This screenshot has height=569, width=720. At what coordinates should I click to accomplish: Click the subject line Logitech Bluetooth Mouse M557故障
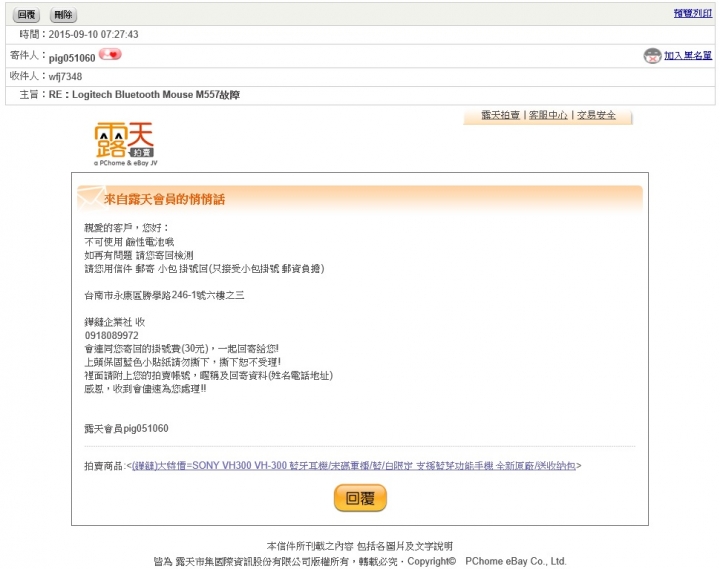pyautogui.click(x=156, y=95)
